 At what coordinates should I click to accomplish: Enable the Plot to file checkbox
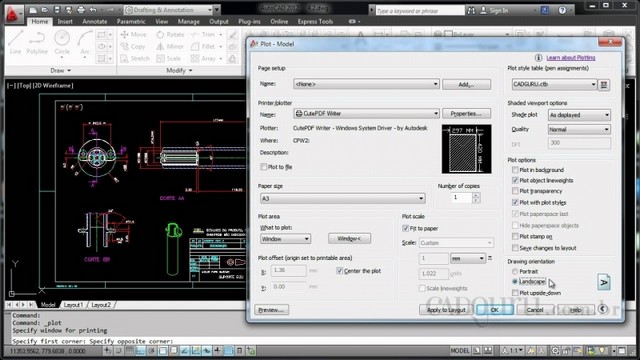click(264, 167)
